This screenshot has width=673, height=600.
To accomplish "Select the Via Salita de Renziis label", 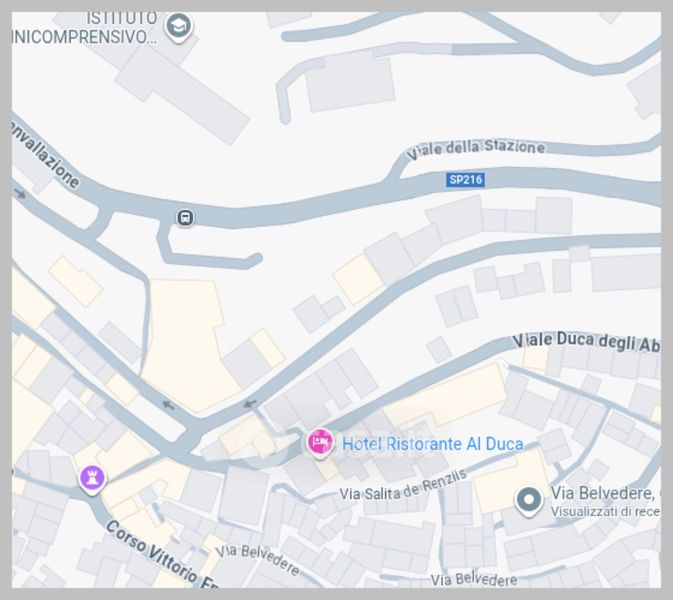I will [x=403, y=486].
